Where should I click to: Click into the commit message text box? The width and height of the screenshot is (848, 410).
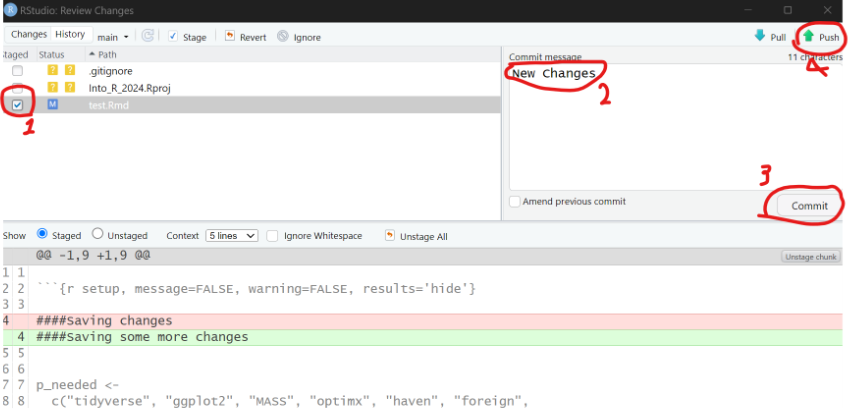click(670, 130)
